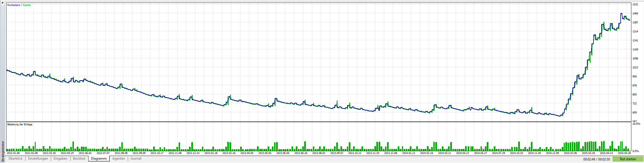This screenshot has width=644, height=163.
Task: Click the 2022.12.14 date label
Action: [x=193, y=153]
